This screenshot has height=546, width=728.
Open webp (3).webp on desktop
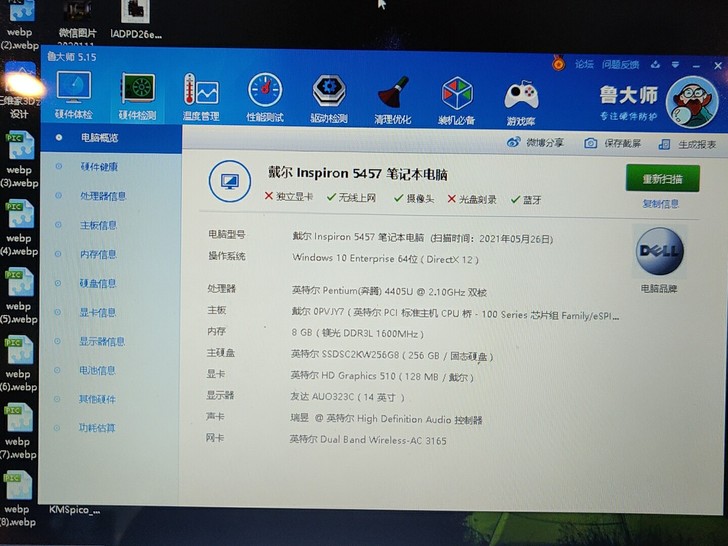[x=20, y=159]
